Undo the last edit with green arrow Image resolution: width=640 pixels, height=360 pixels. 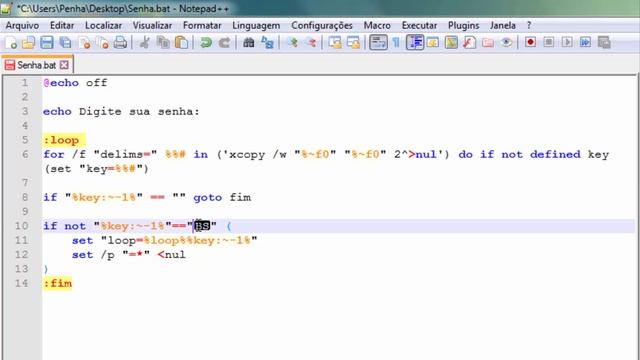click(x=206, y=42)
